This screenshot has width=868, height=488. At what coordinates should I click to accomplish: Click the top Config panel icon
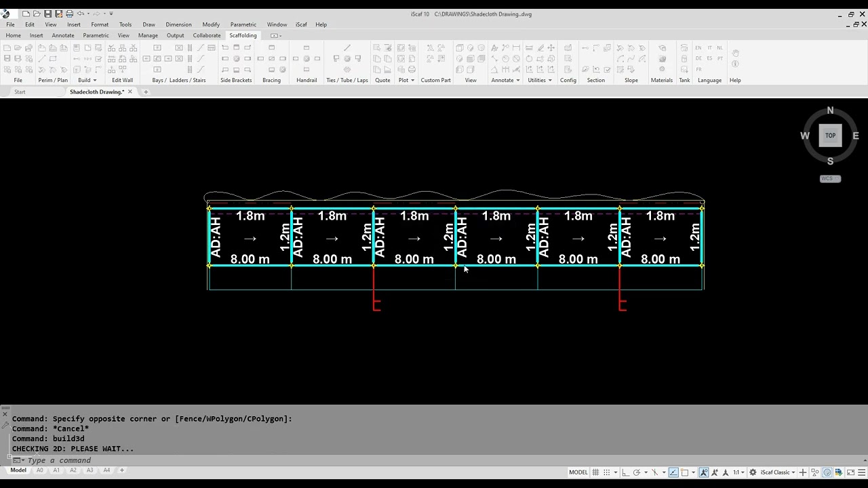pyautogui.click(x=568, y=47)
